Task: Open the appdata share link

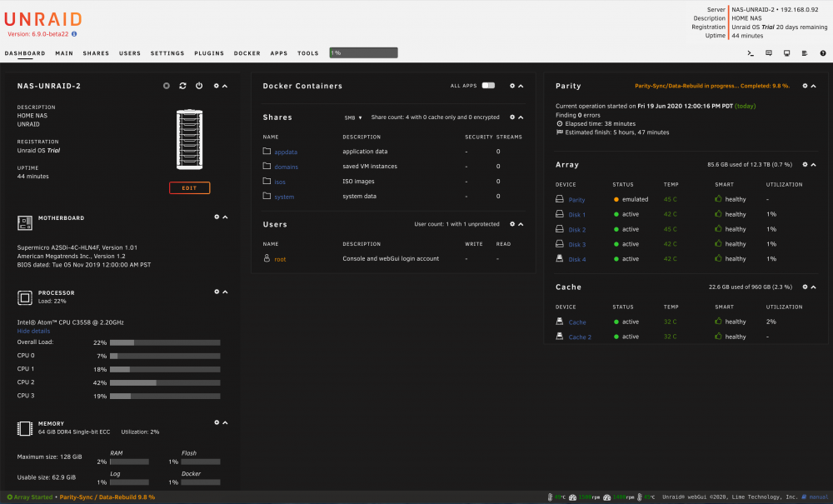Action: 286,152
